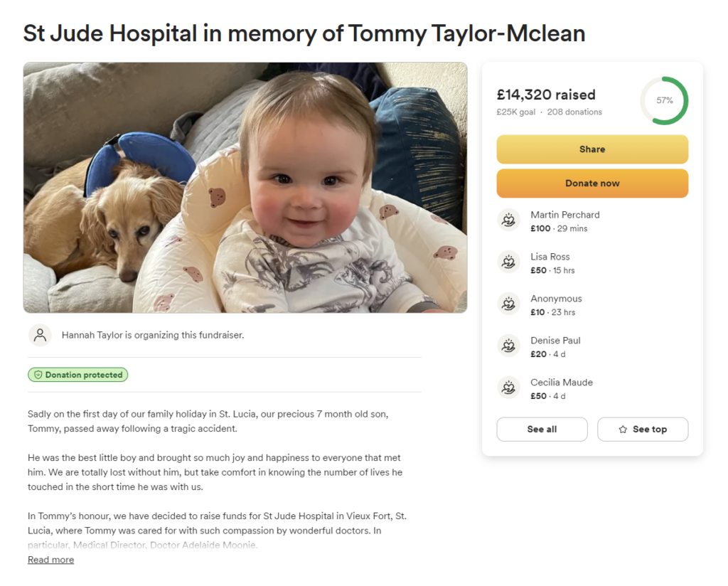Expand the story with Read more
The image size is (728, 586).
pyautogui.click(x=50, y=560)
